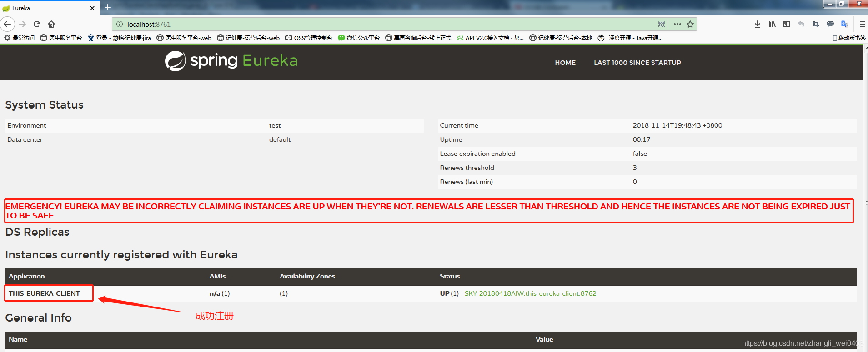Open the 医生服务平台 bookmark
Viewport: 868px width, 352px height.
(61, 38)
